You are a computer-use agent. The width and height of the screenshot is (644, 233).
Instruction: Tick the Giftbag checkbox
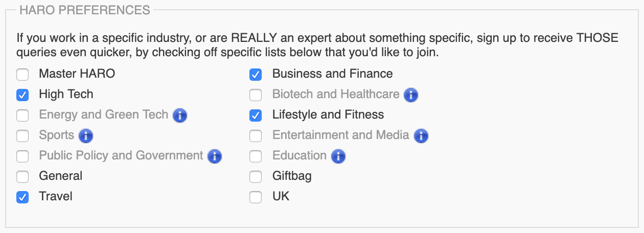coord(256,177)
